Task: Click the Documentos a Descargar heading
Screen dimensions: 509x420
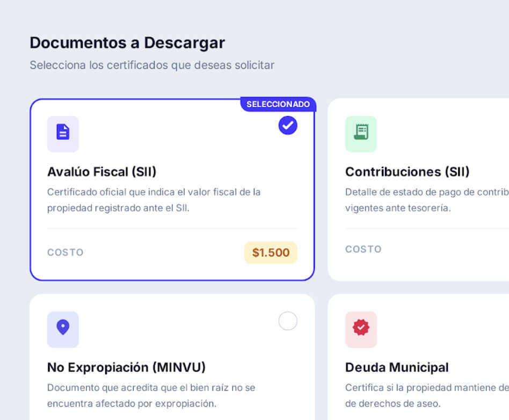Action: [x=127, y=42]
